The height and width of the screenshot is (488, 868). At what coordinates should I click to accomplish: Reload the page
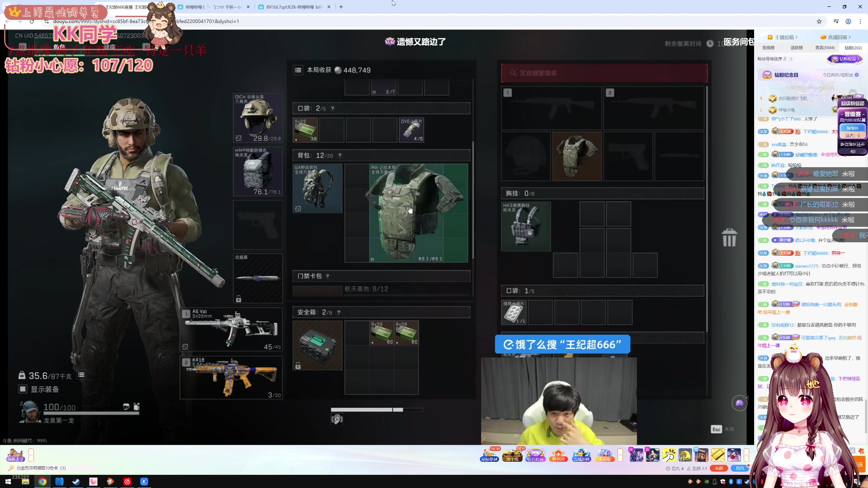pos(32,21)
